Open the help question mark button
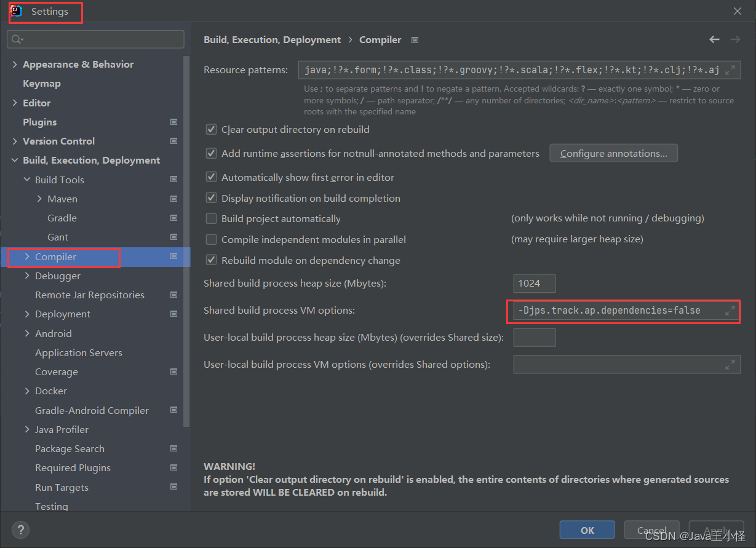Viewport: 756px width, 548px height. [x=20, y=530]
